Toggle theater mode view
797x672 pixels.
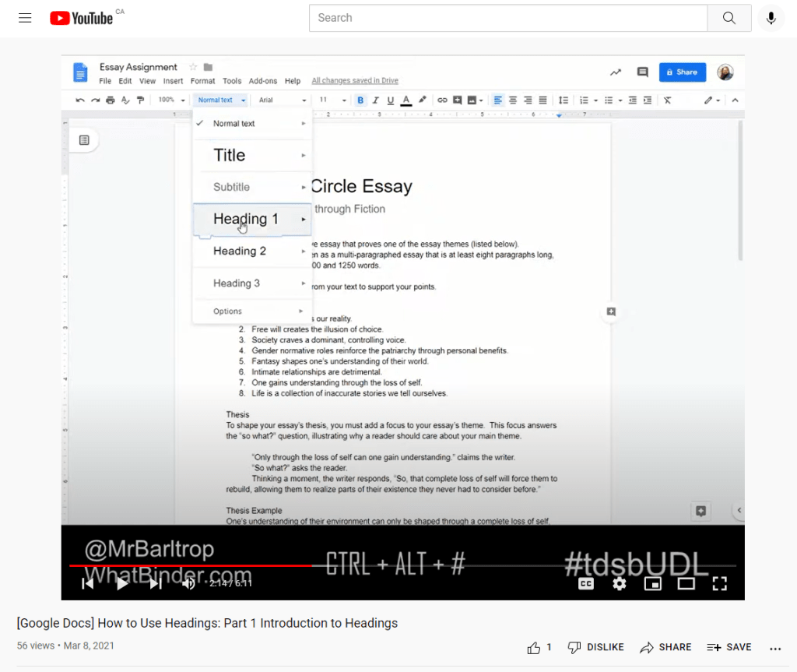tap(686, 583)
